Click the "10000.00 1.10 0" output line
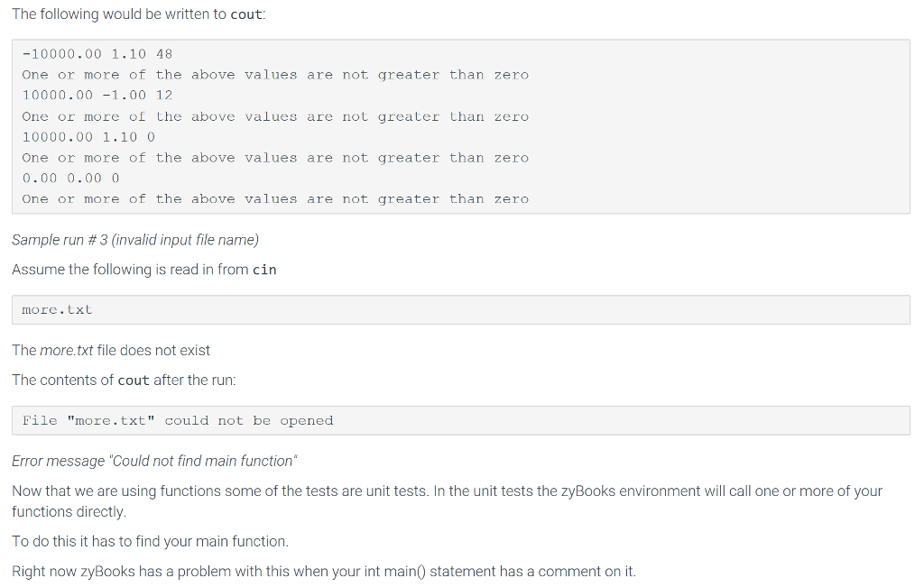This screenshot has width=924, height=587. [x=88, y=137]
